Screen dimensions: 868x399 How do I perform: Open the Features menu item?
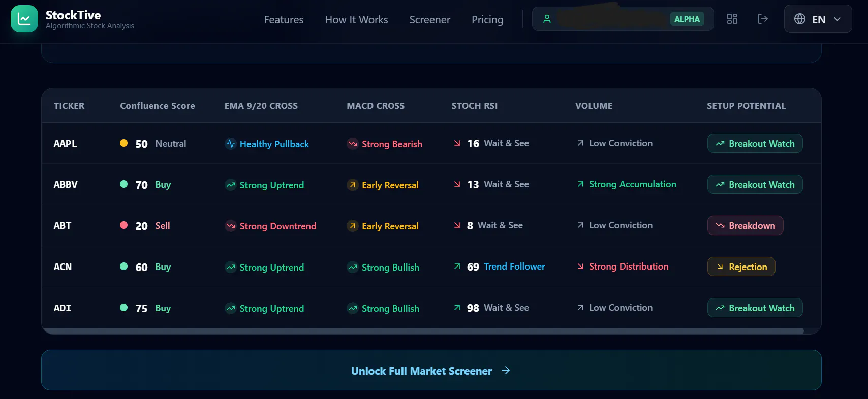pos(284,19)
